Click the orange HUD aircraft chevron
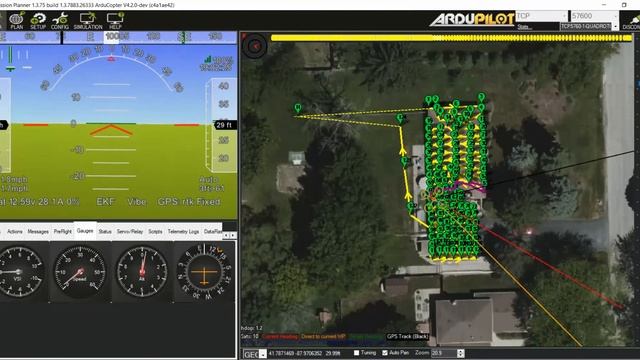This screenshot has height=360, width=640. pos(111,130)
